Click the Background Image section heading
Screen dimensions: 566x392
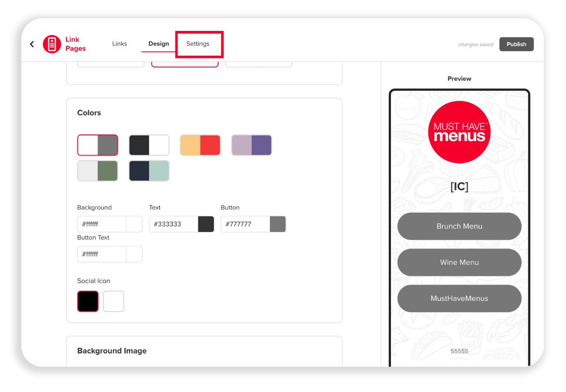pyautogui.click(x=112, y=351)
